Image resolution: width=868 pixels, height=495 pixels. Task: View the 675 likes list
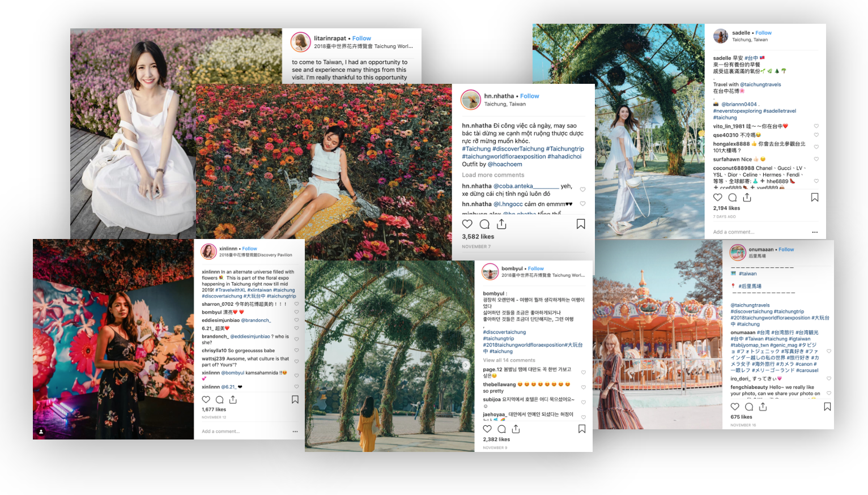[741, 417]
